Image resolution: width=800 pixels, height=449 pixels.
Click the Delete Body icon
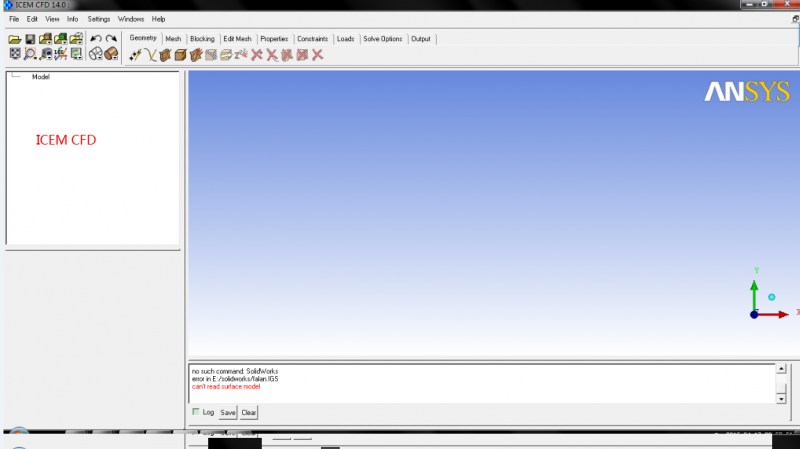point(303,55)
